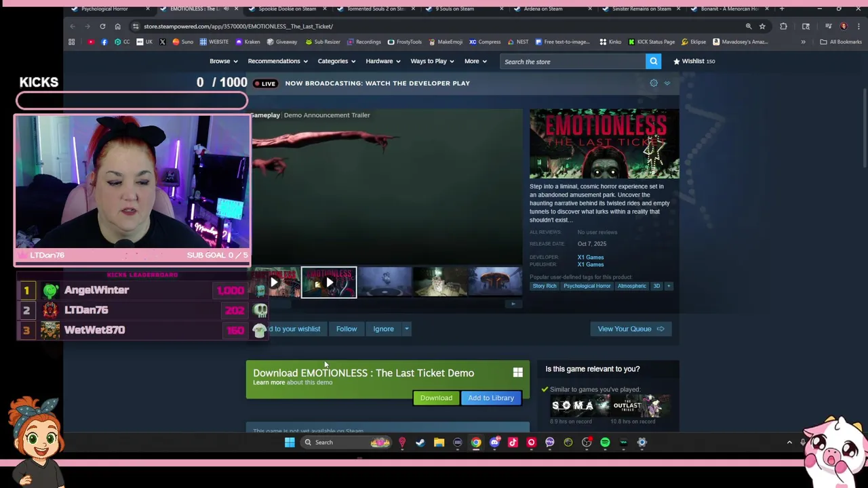Click the Steam store search field
Screen dimensions: 868x488
573,61
